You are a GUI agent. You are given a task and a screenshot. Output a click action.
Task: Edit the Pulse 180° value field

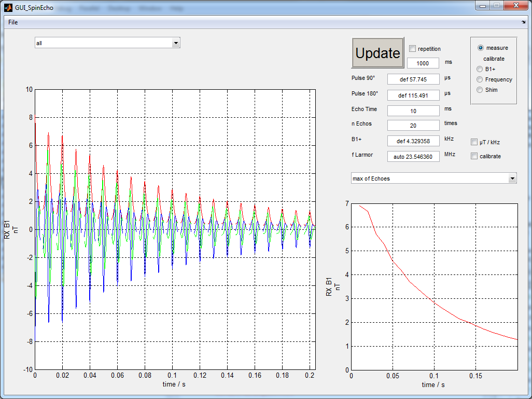pyautogui.click(x=413, y=95)
